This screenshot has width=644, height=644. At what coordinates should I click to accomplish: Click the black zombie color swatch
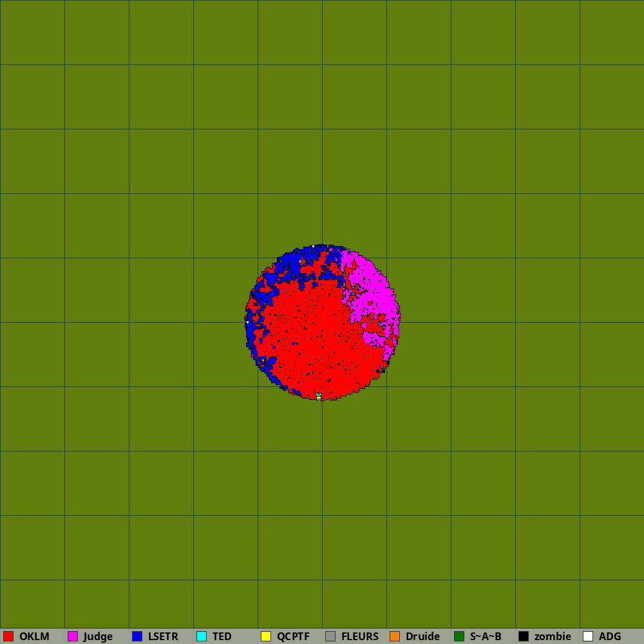coord(524,636)
